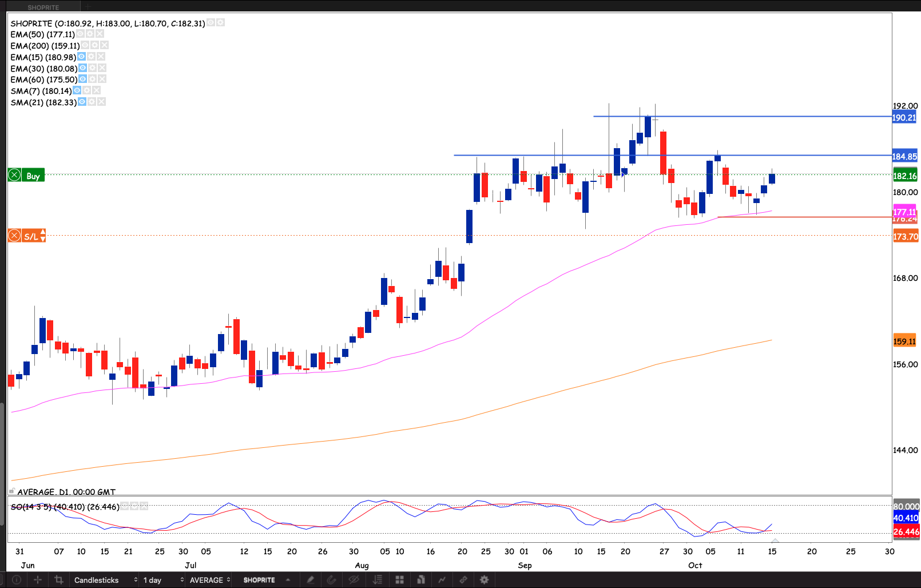Viewport: 921px width, 588px height.
Task: Open the 1 day timeframe dropdown
Action: 163,580
